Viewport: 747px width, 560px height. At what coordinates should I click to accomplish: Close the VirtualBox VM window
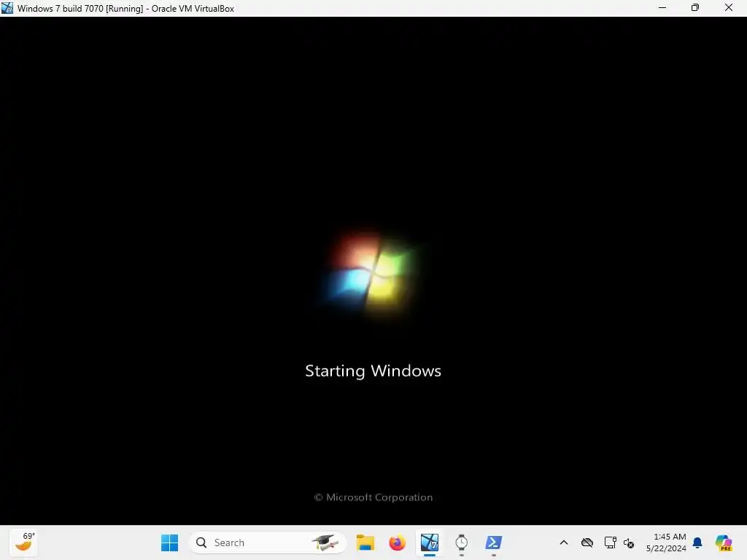pyautogui.click(x=729, y=7)
